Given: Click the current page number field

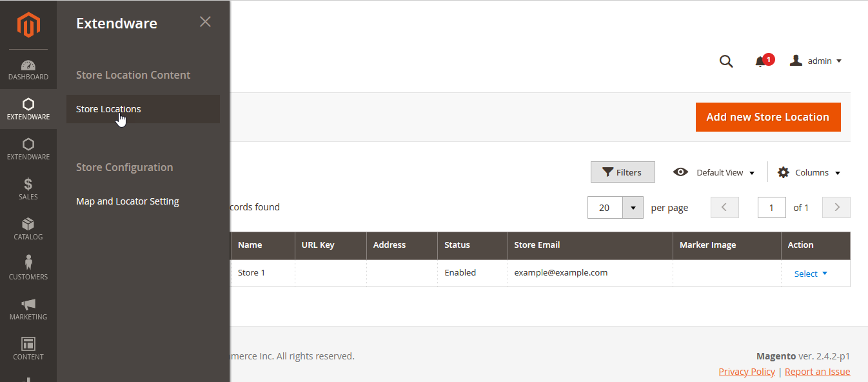Looking at the screenshot, I should coord(771,208).
